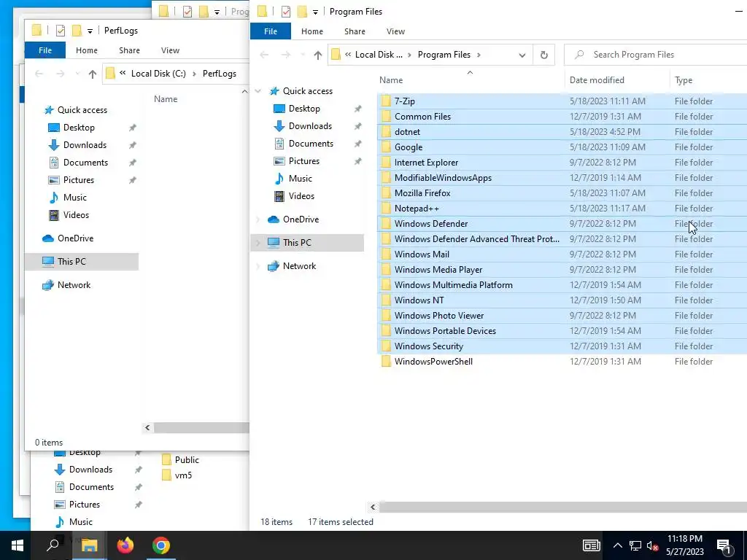This screenshot has width=747, height=560.
Task: Open Quick Access Toolbar dropdown in Program Files
Action: click(315, 12)
